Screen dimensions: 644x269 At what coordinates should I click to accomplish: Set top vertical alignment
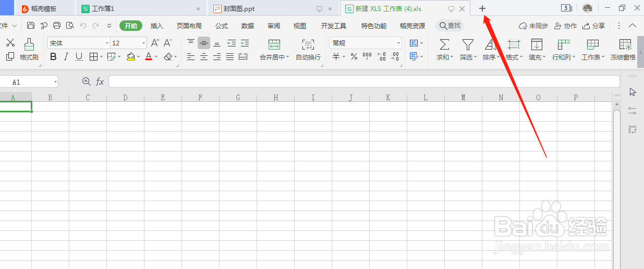tap(191, 43)
